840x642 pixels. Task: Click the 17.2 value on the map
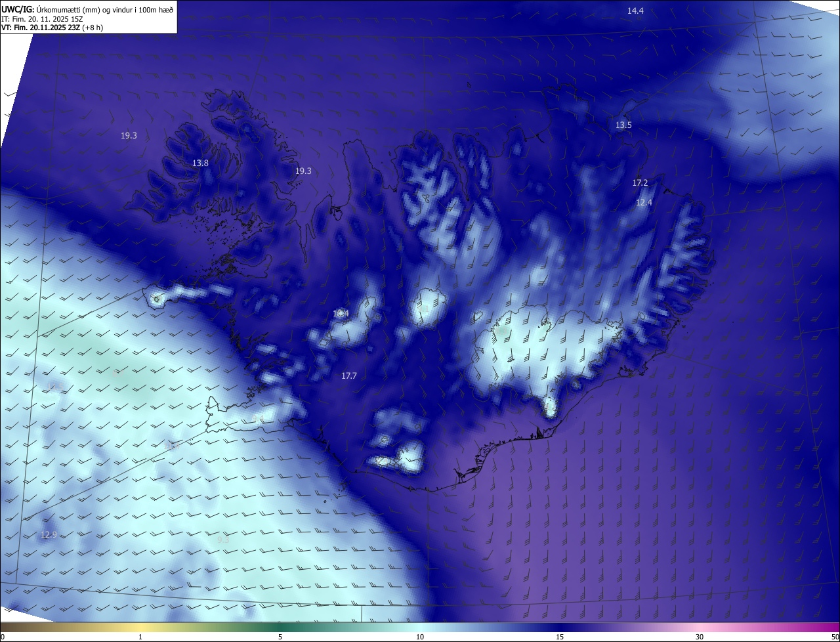[640, 182]
